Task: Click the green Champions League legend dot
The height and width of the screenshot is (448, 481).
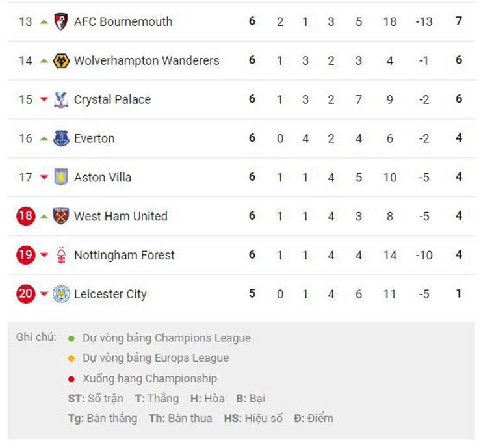Action: pyautogui.click(x=71, y=338)
